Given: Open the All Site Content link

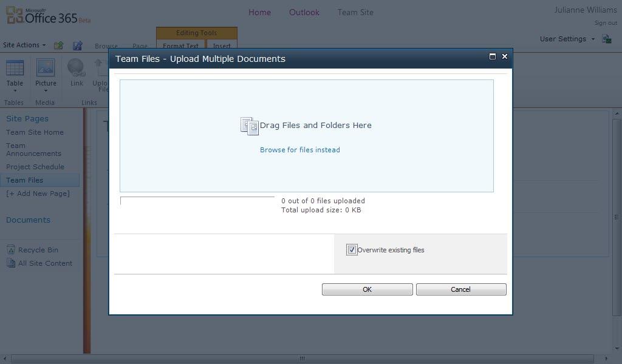Looking at the screenshot, I should coord(45,263).
